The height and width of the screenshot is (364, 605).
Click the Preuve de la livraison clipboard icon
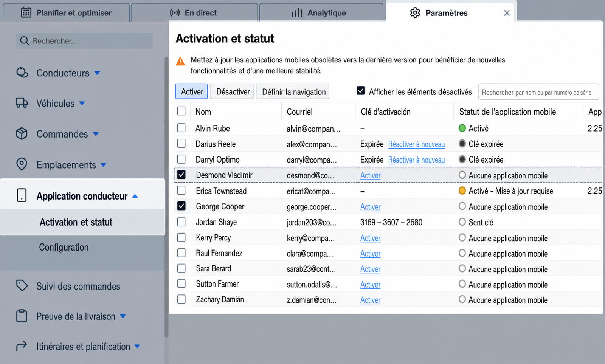(x=22, y=316)
